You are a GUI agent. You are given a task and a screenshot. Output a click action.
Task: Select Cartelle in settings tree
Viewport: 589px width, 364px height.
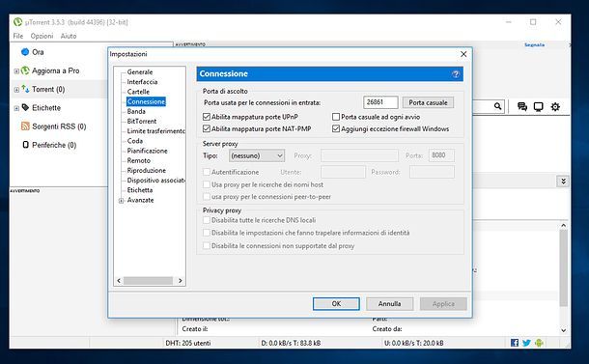coord(138,92)
